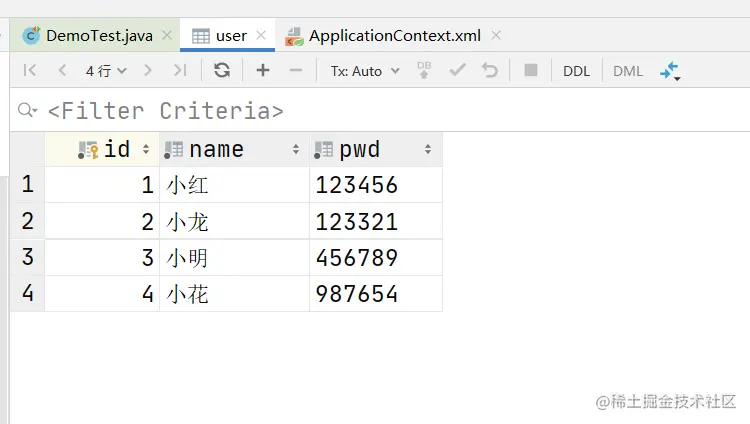Image resolution: width=750 pixels, height=424 pixels.
Task: Click the DML button
Action: (x=628, y=70)
